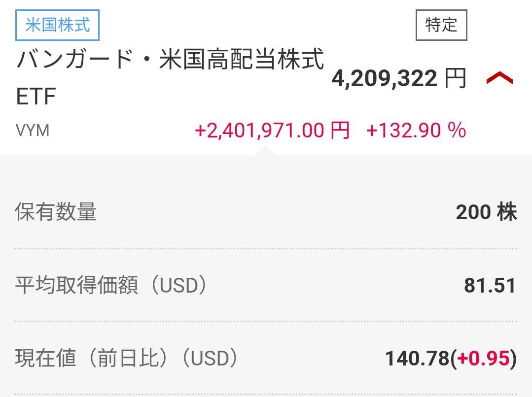Image resolution: width=532 pixels, height=397 pixels.
Task: Click the 米国株式 category tag
Action: pyautogui.click(x=58, y=25)
